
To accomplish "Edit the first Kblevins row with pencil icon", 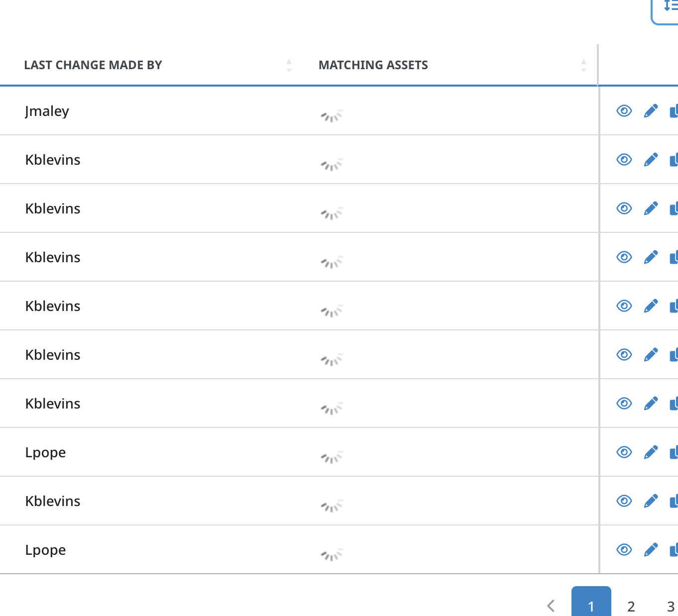I will pyautogui.click(x=651, y=159).
